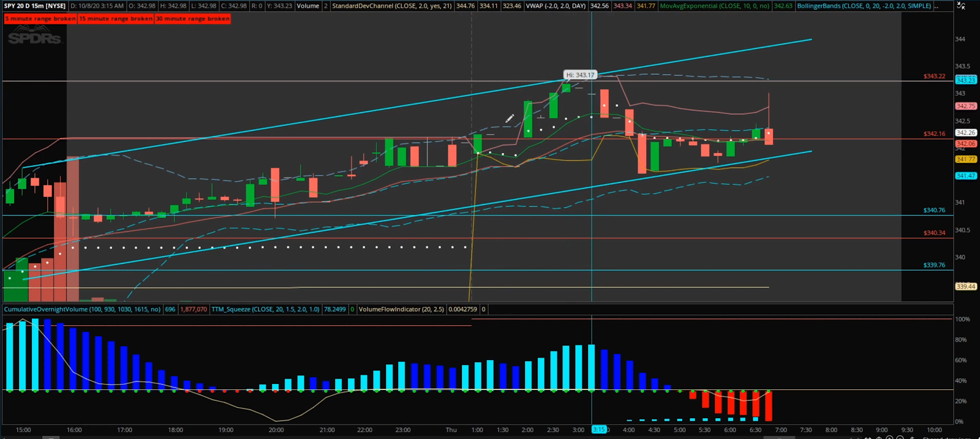Click the VolumeFlowIndicator value 0.0042759
Screen dimensions: 980x439
(x=462, y=309)
